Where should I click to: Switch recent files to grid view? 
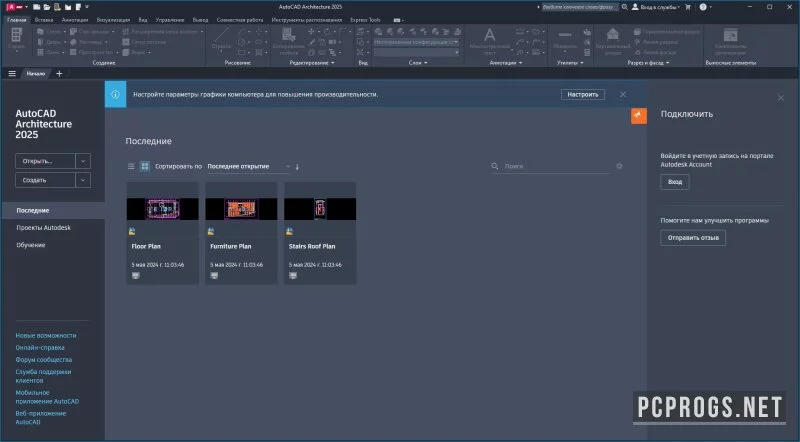tap(145, 166)
